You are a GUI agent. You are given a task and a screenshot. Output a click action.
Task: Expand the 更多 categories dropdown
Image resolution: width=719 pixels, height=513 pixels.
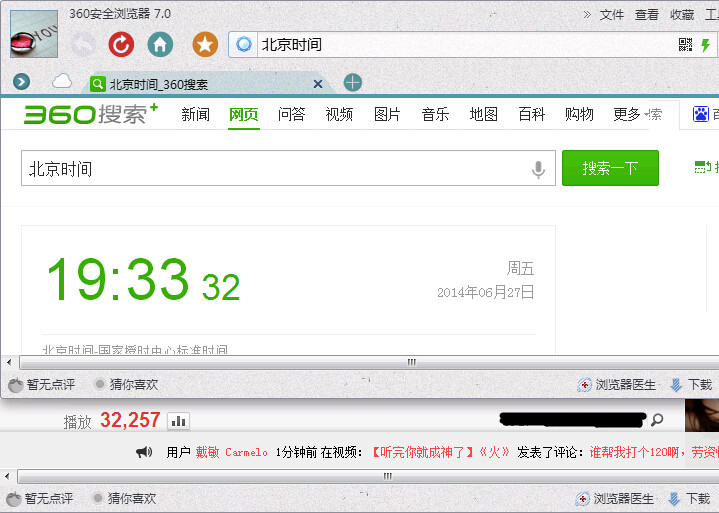(631, 114)
